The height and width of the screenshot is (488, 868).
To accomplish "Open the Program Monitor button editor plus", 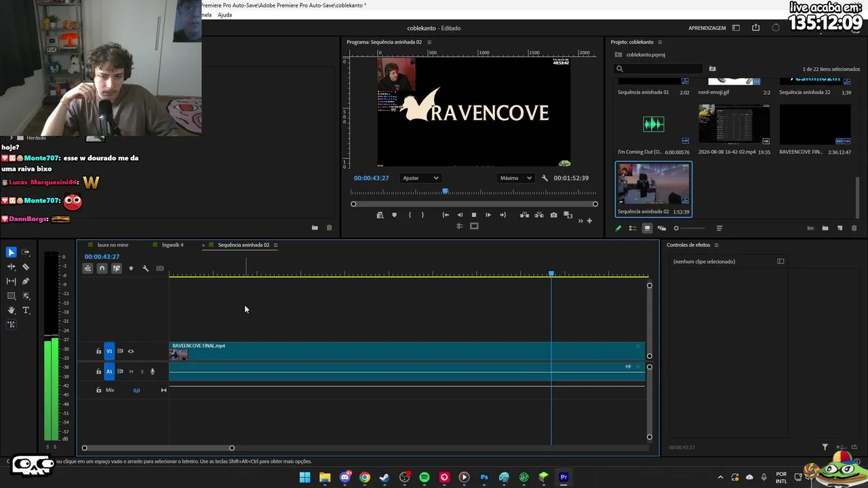I will (x=589, y=220).
